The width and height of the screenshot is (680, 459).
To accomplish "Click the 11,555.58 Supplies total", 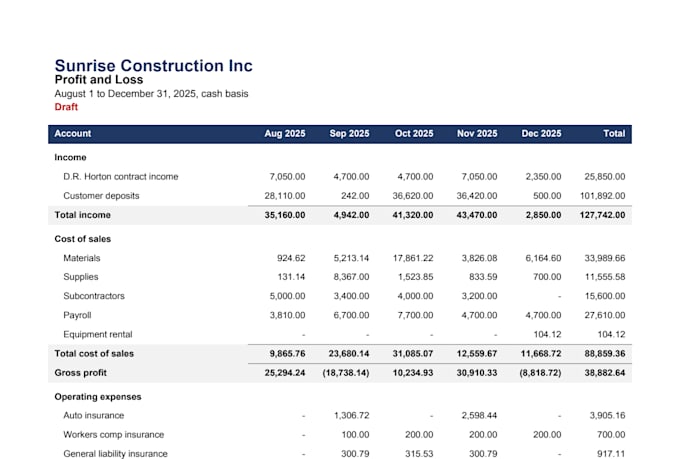I will coord(605,277).
